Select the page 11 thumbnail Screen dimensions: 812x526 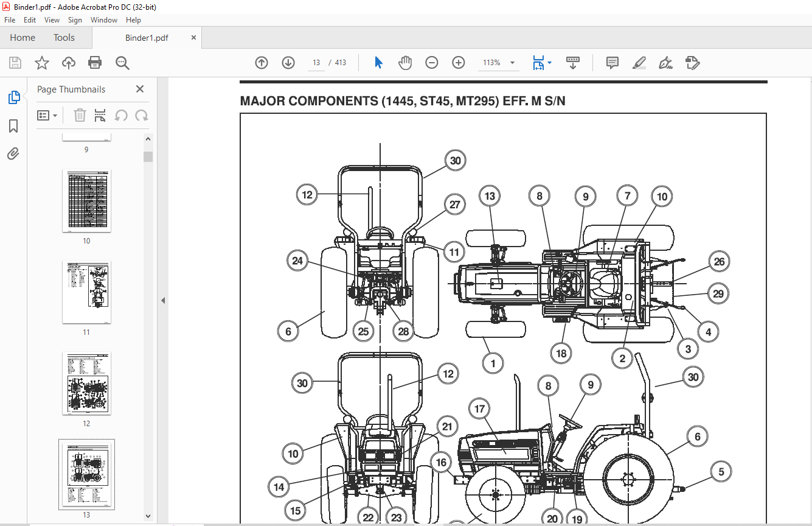86,292
